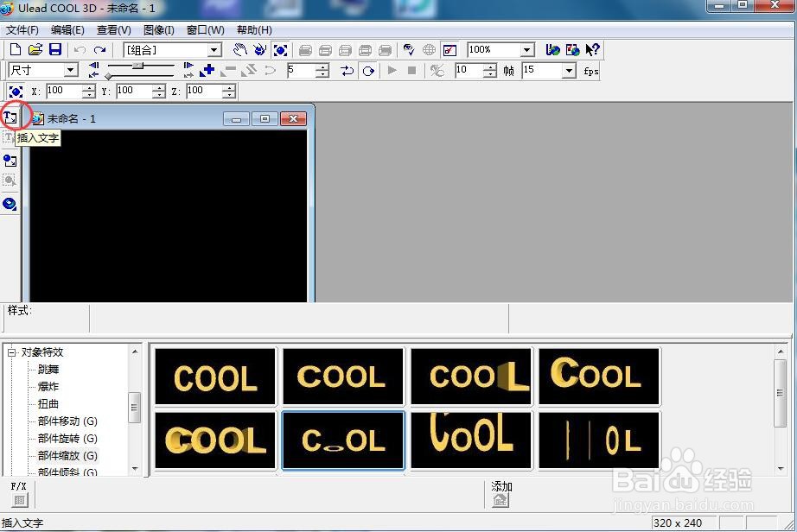This screenshot has height=532, width=797.
Task: Select the Resize tool in the main toolbar
Action: coord(280,50)
